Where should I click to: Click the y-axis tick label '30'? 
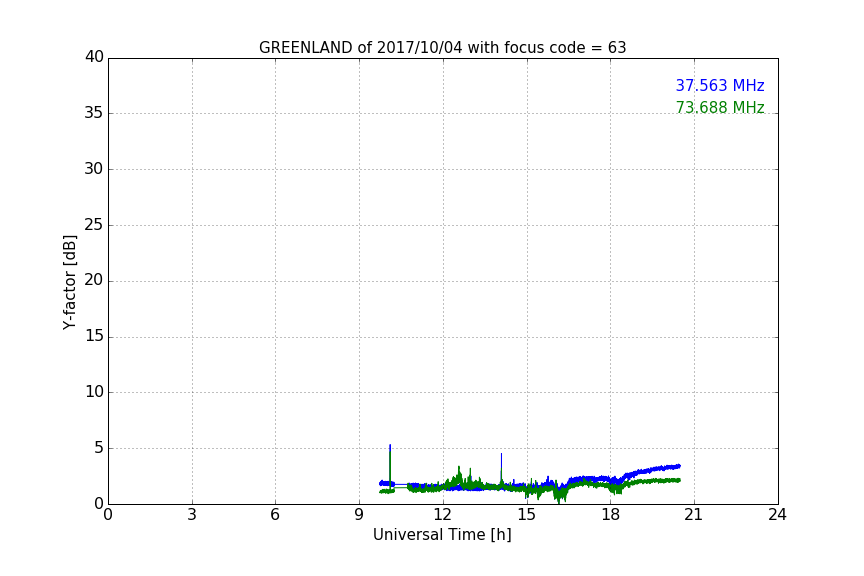coord(94,169)
